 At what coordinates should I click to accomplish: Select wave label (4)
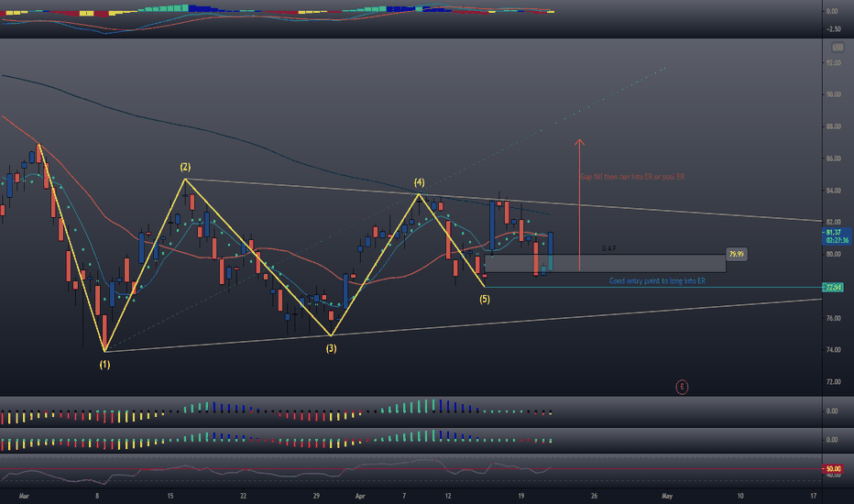click(419, 182)
